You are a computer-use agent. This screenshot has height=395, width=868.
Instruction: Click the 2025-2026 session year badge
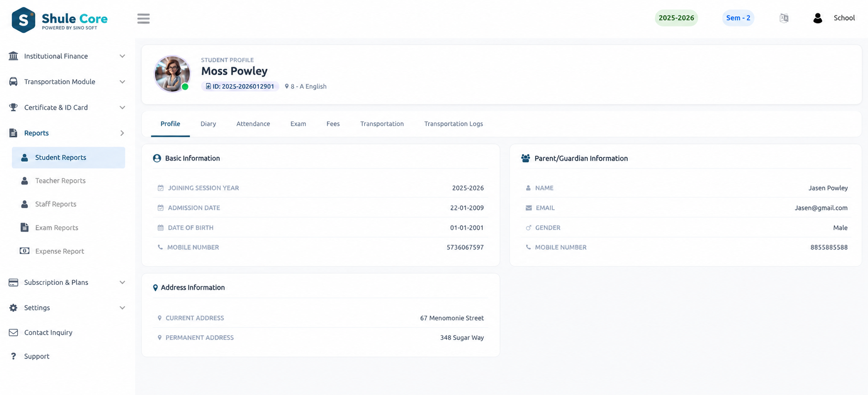(x=676, y=18)
